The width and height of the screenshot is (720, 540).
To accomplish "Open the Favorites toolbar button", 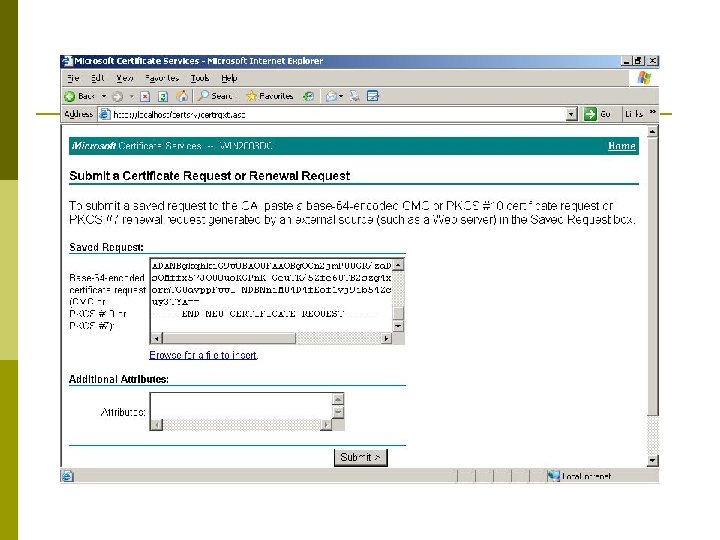I will (270, 96).
